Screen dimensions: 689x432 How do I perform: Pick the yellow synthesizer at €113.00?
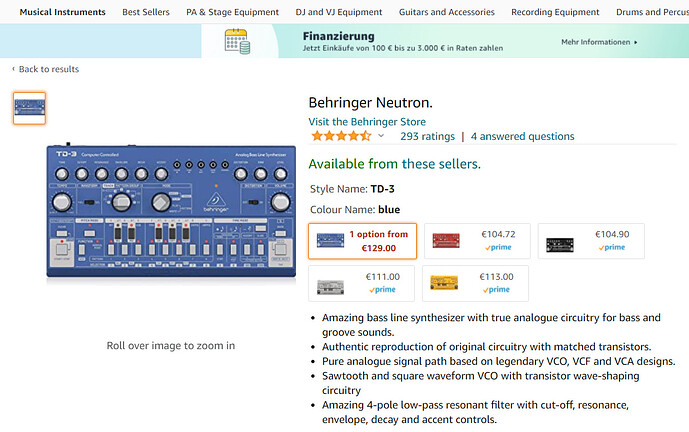pyautogui.click(x=476, y=283)
